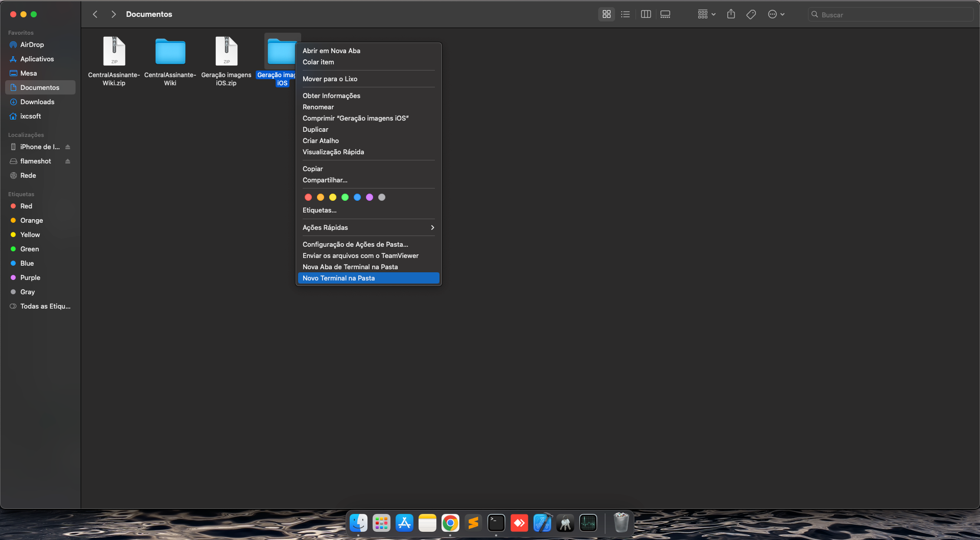980x540 pixels.
Task: Select flameshot volume in sidebar
Action: click(x=36, y=161)
